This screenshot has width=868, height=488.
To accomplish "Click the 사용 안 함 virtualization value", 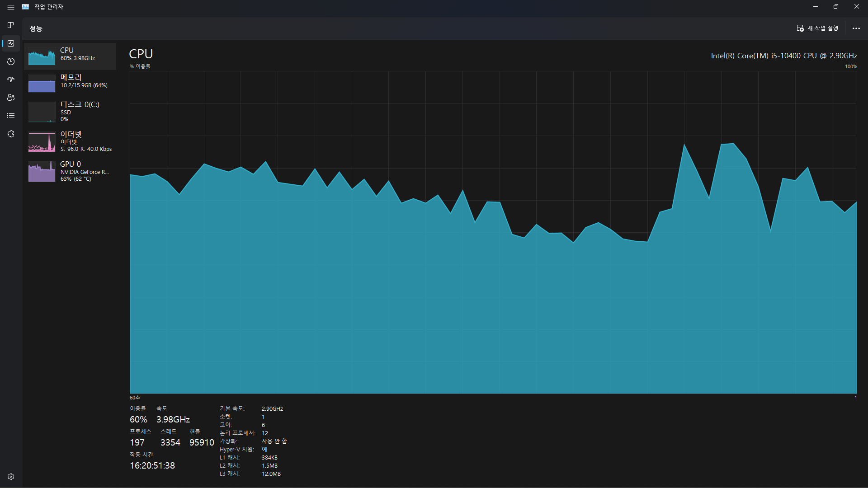I will [x=274, y=441].
